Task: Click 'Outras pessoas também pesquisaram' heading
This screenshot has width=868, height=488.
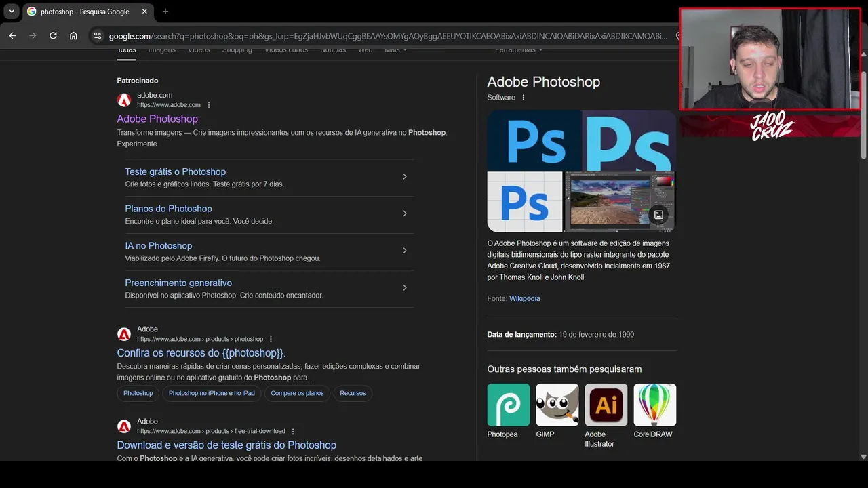Action: pyautogui.click(x=564, y=369)
